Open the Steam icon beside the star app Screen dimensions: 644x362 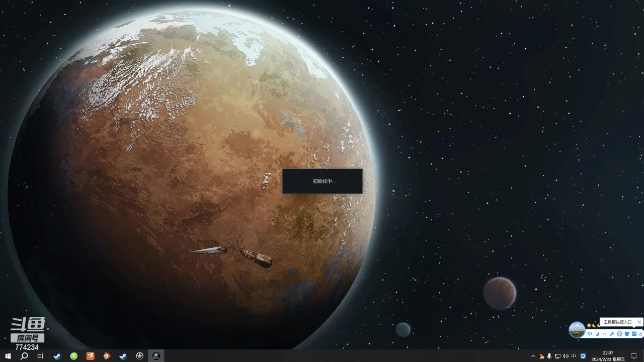click(x=123, y=356)
